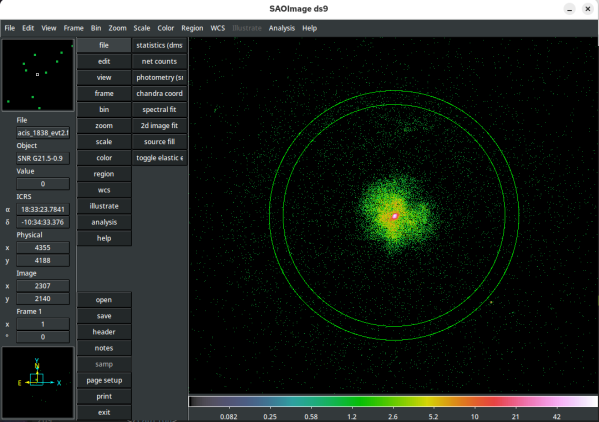Select the 'help' buttonbar category
Viewport: 599px width, 422px height.
104,238
